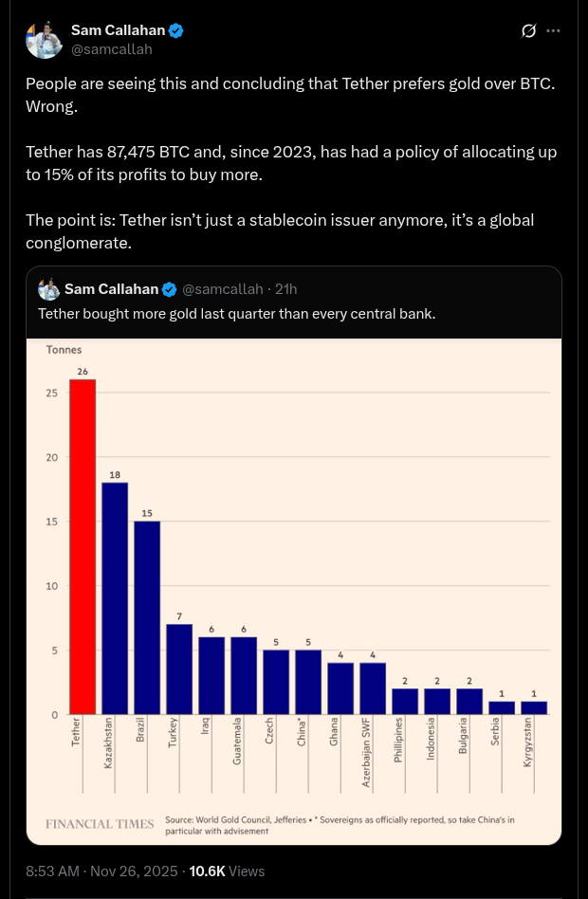Open the three-dot More options menu

(x=554, y=31)
